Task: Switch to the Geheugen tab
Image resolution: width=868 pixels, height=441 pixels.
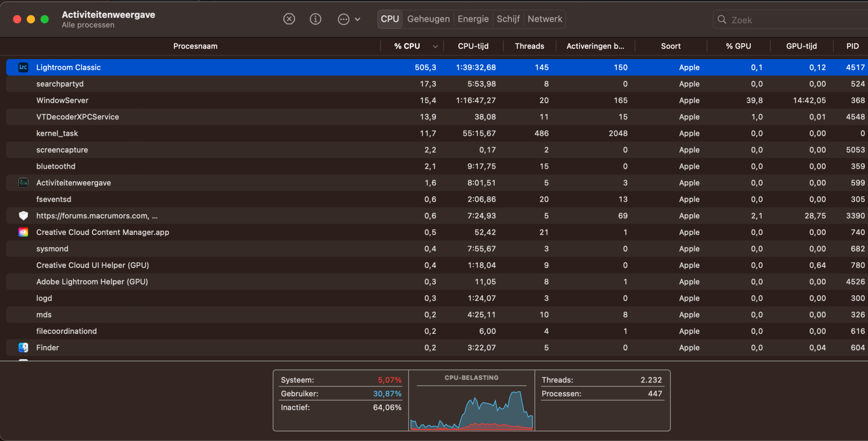Action: coord(428,19)
